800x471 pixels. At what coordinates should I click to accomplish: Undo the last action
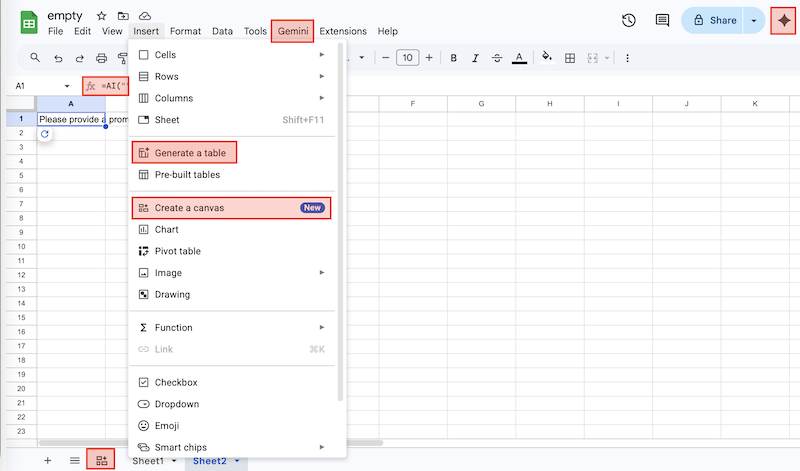tap(58, 58)
